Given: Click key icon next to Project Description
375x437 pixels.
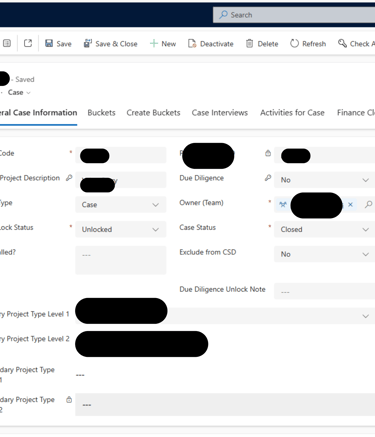Looking at the screenshot, I should [69, 178].
